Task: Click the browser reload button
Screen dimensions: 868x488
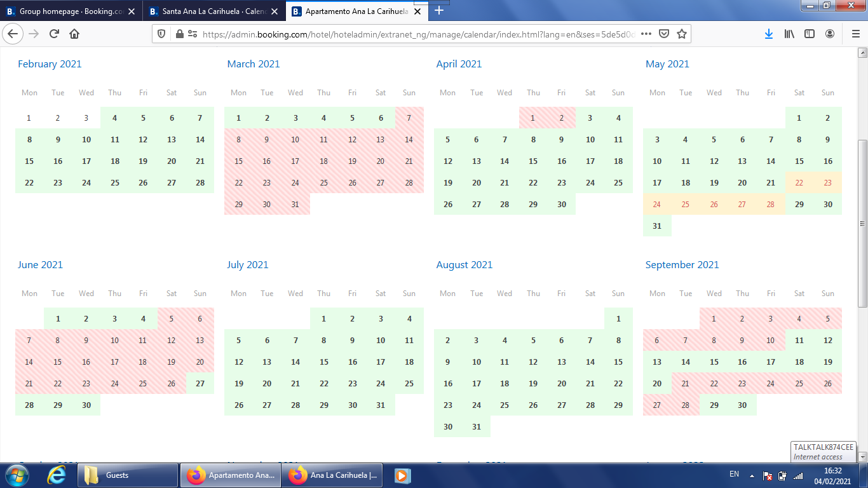Action: pyautogui.click(x=54, y=34)
